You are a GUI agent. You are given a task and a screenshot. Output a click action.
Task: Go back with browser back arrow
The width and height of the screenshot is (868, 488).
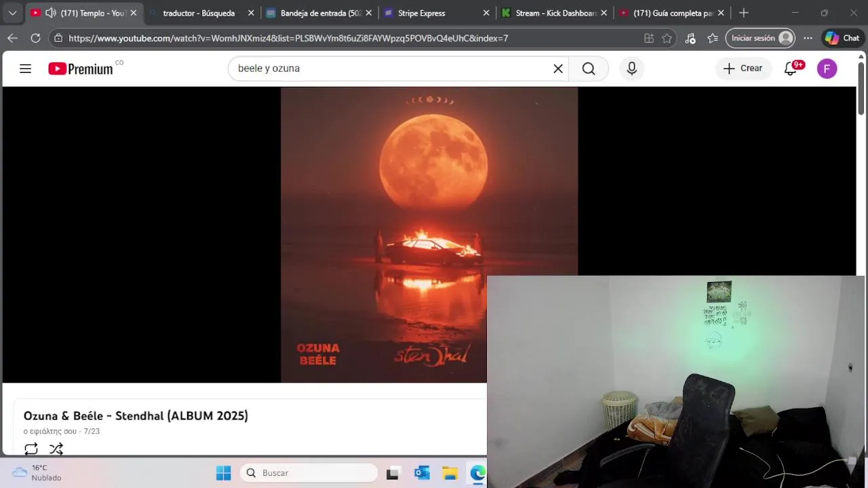(x=13, y=38)
